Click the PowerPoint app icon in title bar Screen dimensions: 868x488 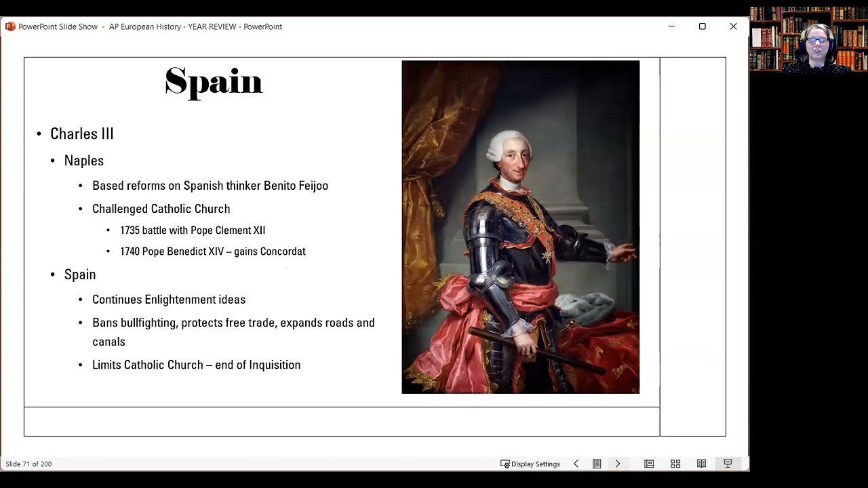point(10,26)
